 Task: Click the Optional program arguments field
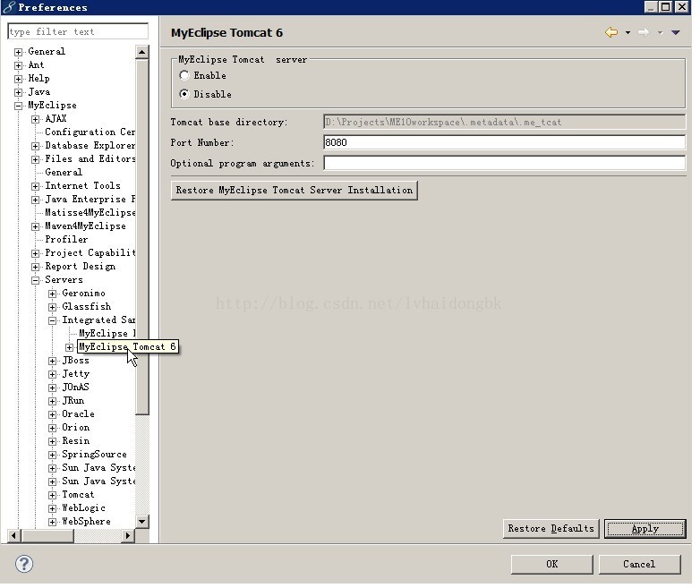click(x=504, y=163)
